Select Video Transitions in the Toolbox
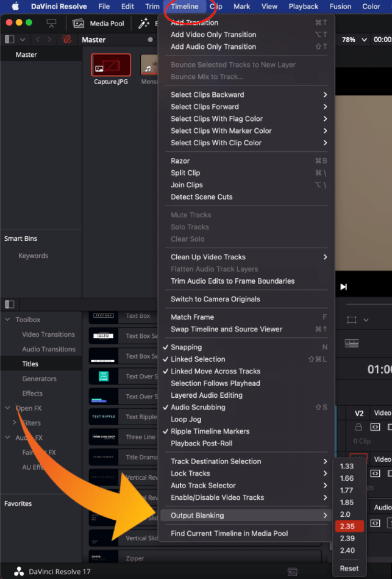The image size is (392, 579). [48, 334]
